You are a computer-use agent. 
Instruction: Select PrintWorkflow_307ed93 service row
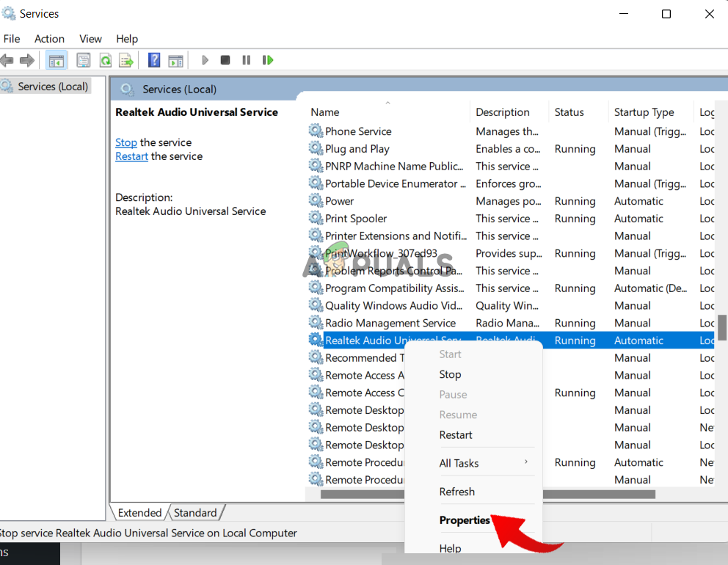click(x=510, y=253)
